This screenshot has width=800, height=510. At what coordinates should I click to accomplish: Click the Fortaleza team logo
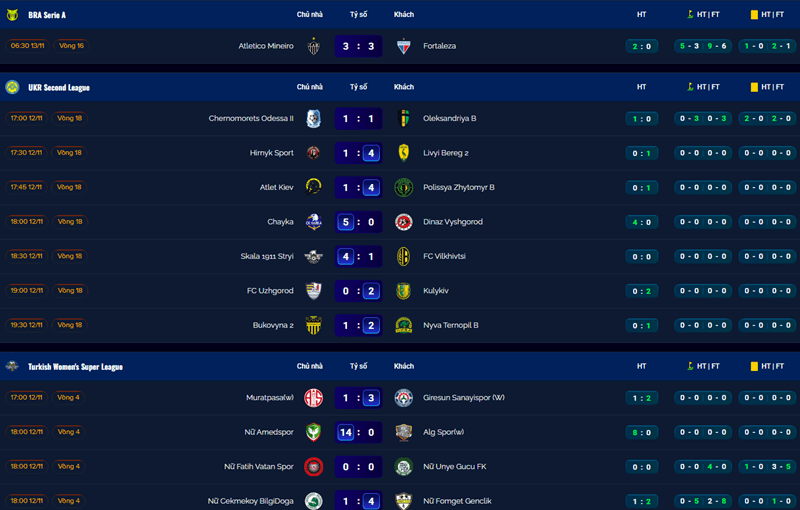(404, 46)
